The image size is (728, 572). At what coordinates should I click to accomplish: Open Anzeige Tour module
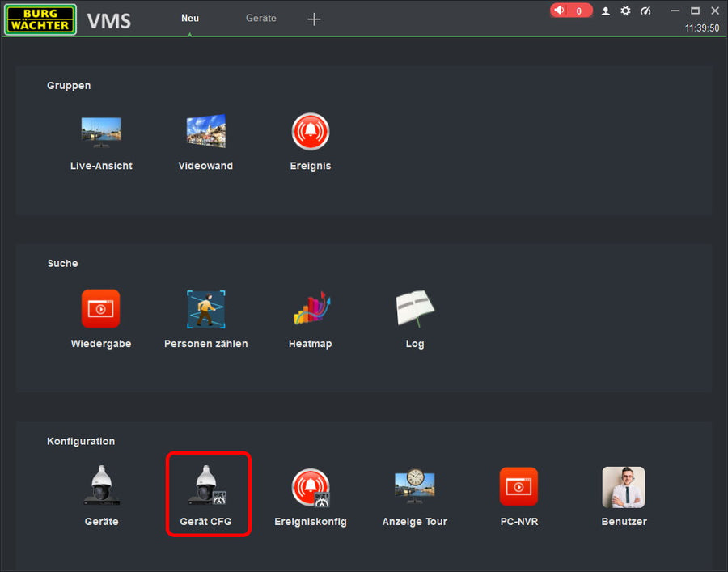(415, 487)
